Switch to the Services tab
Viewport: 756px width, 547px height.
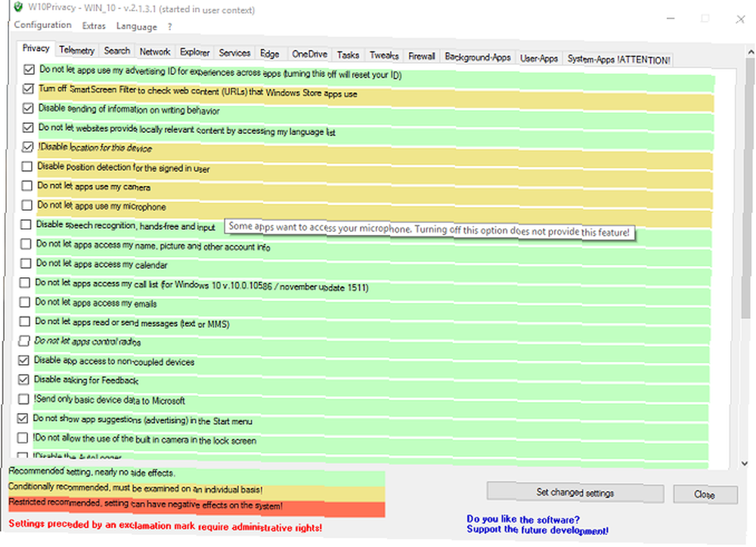coord(234,53)
